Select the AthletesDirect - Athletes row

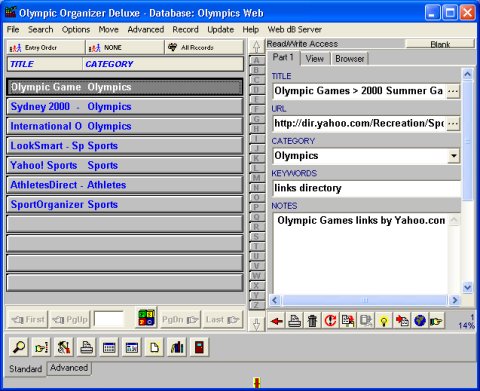[125, 185]
